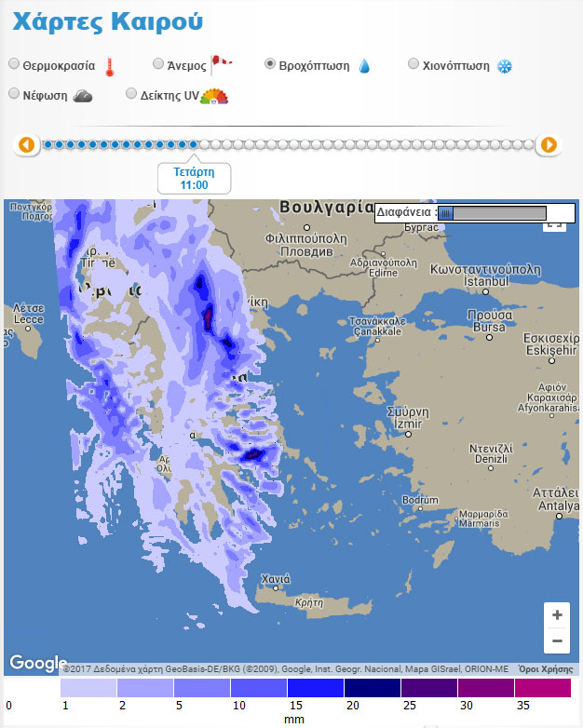The height and width of the screenshot is (728, 583).
Task: Adjust the Διαφάνεια transparency slider
Action: pyautogui.click(x=446, y=213)
